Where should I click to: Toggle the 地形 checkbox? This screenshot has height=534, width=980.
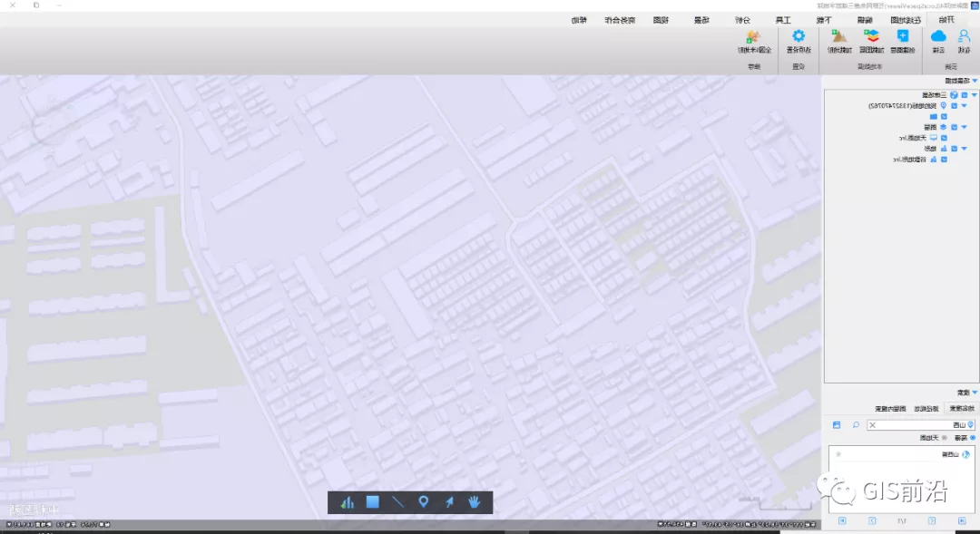[954, 148]
